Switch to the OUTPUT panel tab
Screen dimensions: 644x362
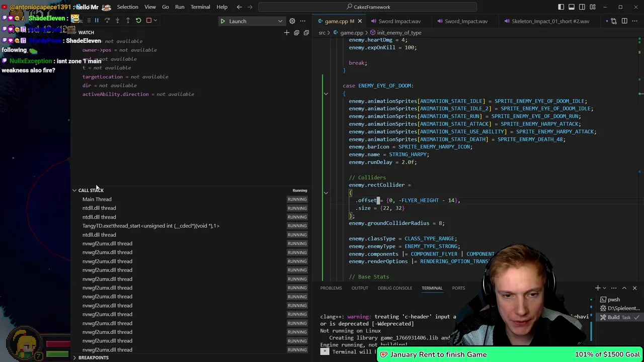[x=360, y=288]
